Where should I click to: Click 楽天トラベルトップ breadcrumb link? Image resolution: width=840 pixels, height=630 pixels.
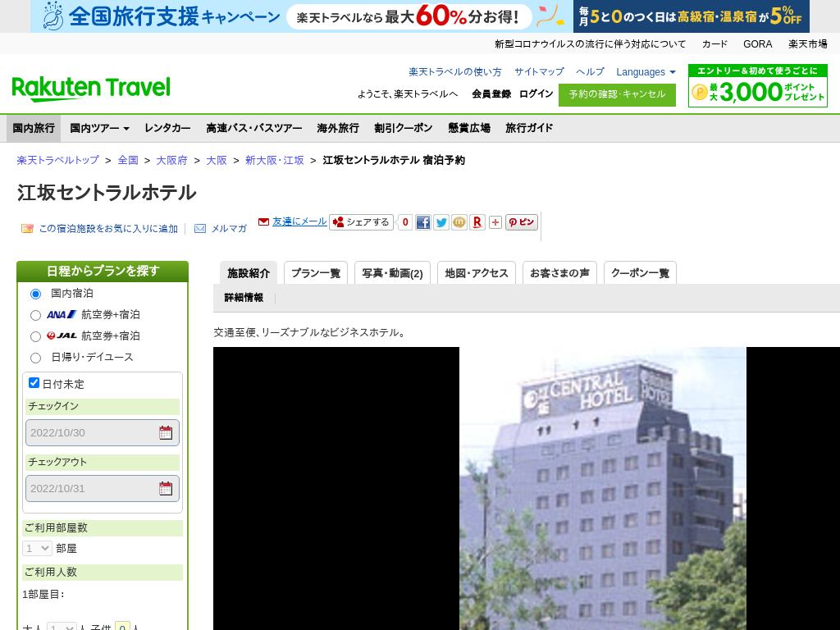pyautogui.click(x=58, y=160)
